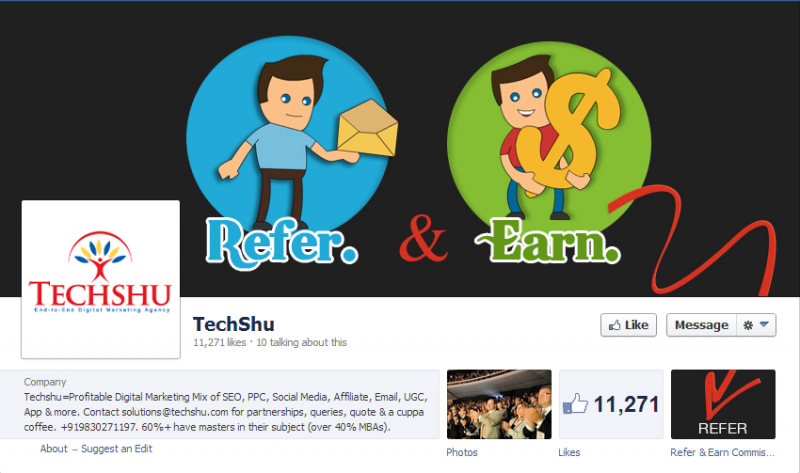Click the golden dollar sign graphic
This screenshot has height=473, width=800.
click(x=566, y=134)
